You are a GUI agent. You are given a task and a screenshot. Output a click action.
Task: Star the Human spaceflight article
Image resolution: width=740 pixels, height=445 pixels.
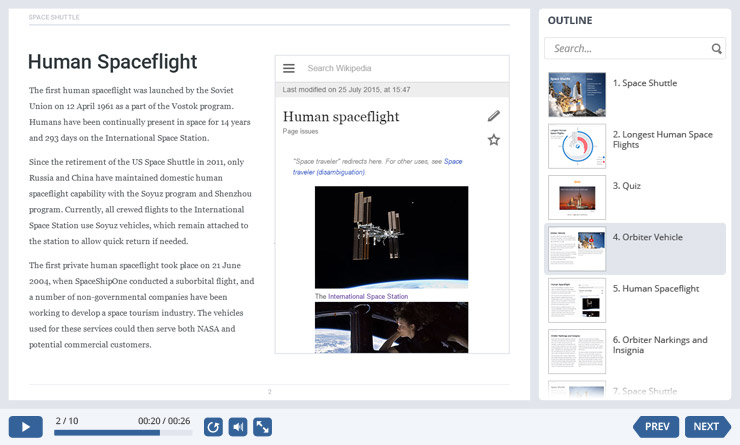tap(493, 140)
